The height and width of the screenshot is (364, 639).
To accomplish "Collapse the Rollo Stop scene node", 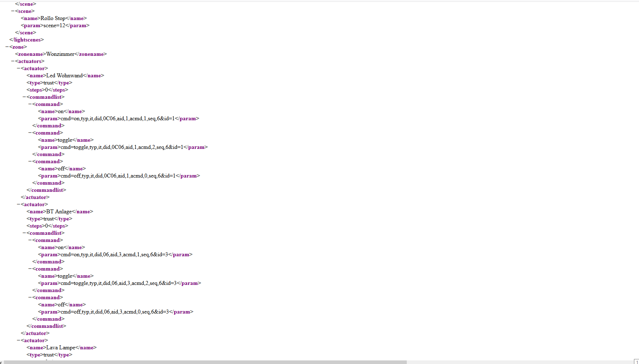I will [13, 11].
